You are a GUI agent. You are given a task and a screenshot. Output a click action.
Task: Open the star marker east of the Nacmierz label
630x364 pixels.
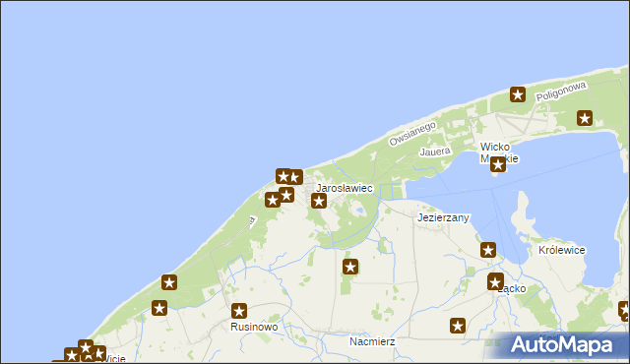click(x=457, y=326)
